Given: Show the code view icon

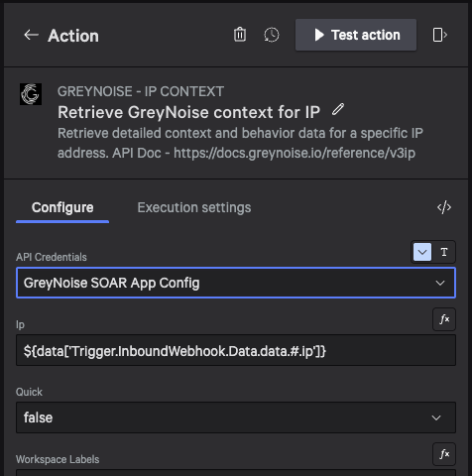Looking at the screenshot, I should (444, 207).
